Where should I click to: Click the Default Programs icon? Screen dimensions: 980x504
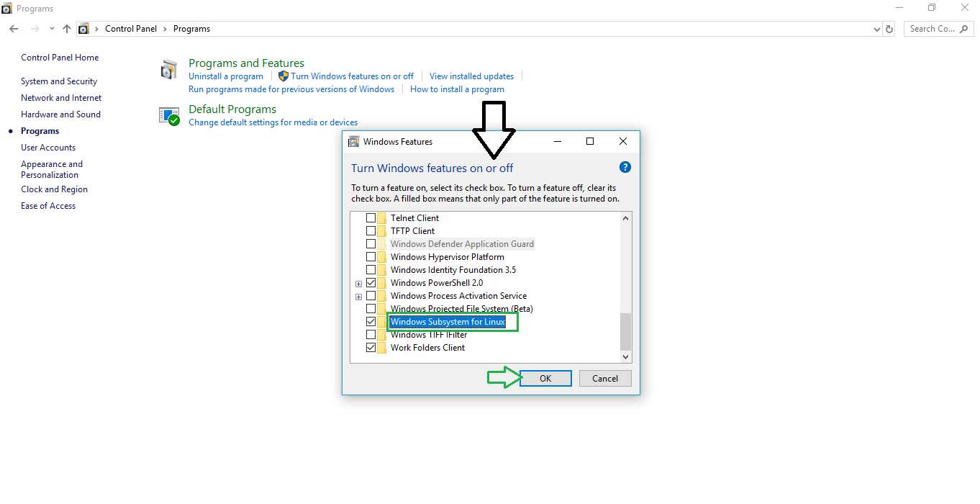click(x=169, y=116)
